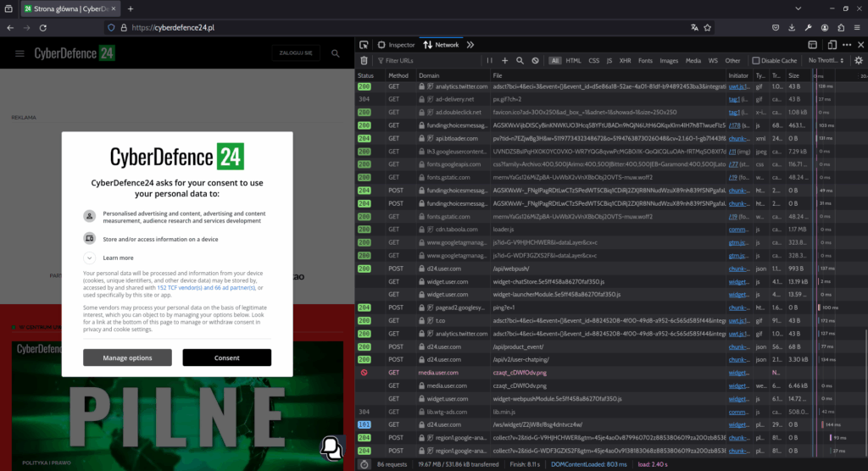Open the DevTools three-dots customize menu
Screen dimensions: 868x471
coord(847,45)
